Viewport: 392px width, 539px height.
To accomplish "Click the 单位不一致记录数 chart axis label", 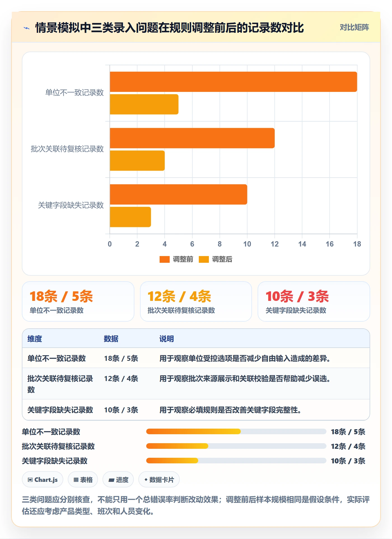I will click(74, 93).
